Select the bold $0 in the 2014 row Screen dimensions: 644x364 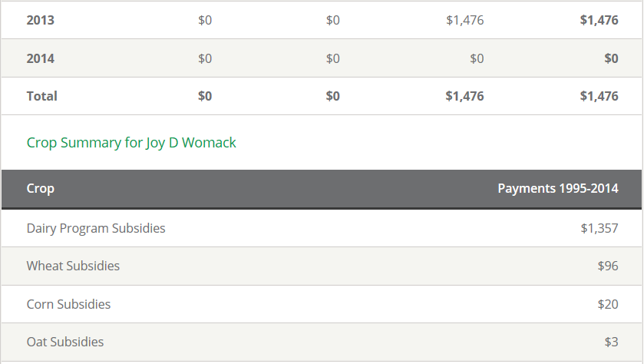pos(611,58)
